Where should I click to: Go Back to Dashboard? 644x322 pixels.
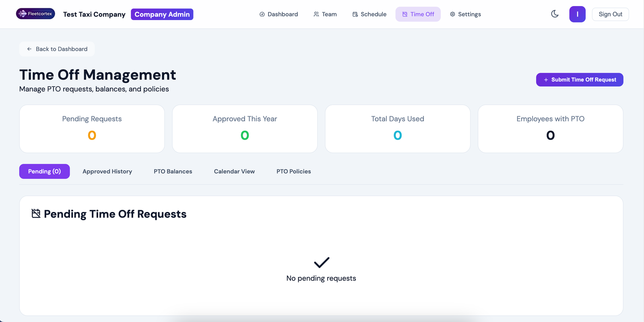coord(57,49)
